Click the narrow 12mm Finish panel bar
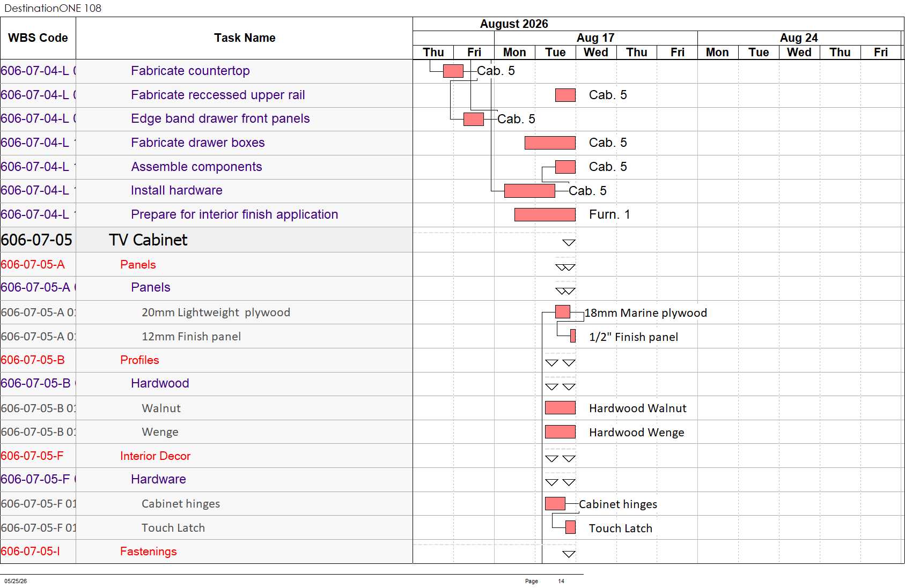This screenshot has height=588, width=905. click(x=573, y=336)
